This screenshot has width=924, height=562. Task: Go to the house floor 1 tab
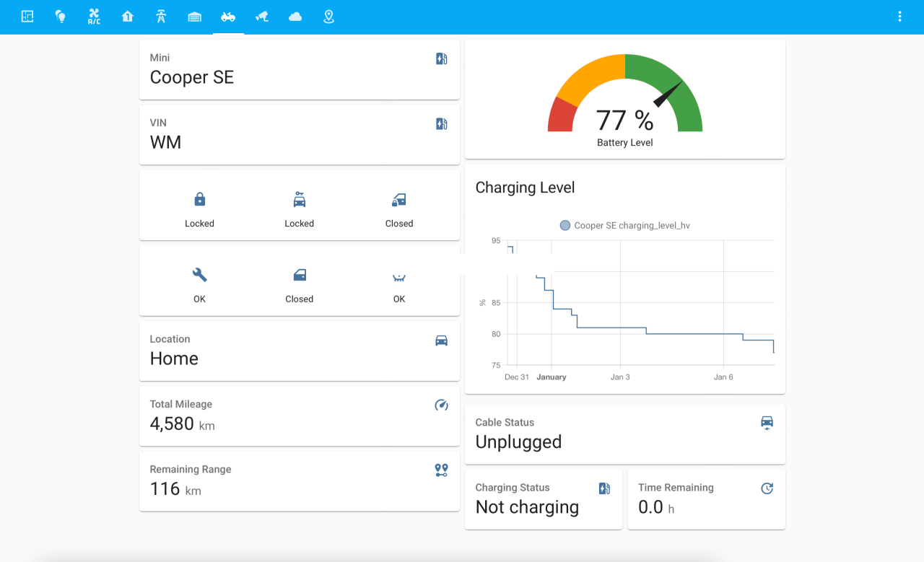tap(128, 17)
